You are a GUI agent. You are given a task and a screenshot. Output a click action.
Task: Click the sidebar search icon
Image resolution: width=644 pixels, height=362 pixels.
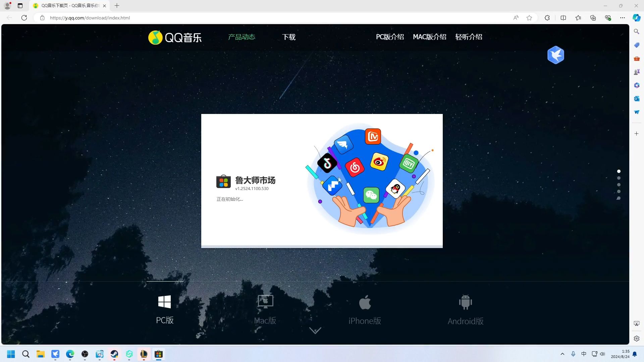pyautogui.click(x=637, y=32)
